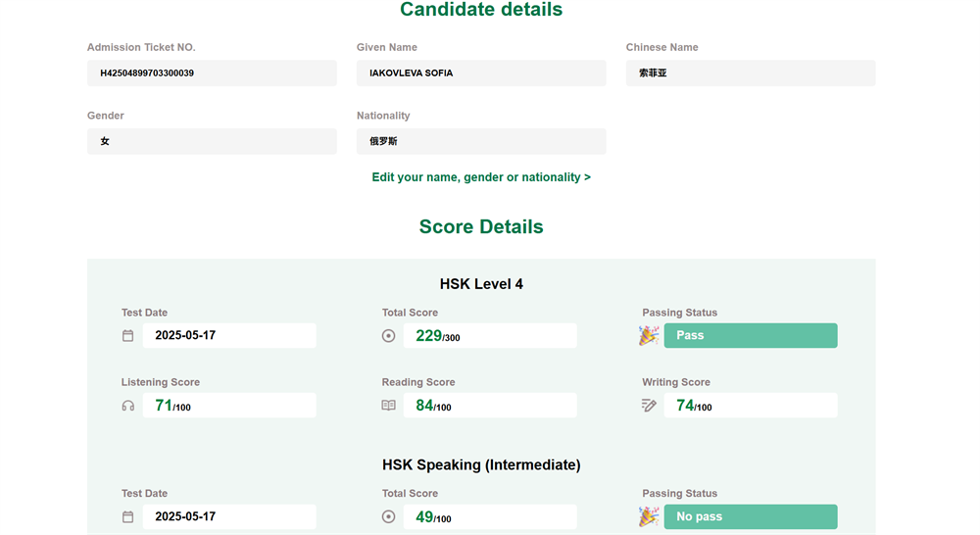The width and height of the screenshot is (980, 535).
Task: Click the Passing Status label in the HSK Speaking section
Action: point(680,494)
